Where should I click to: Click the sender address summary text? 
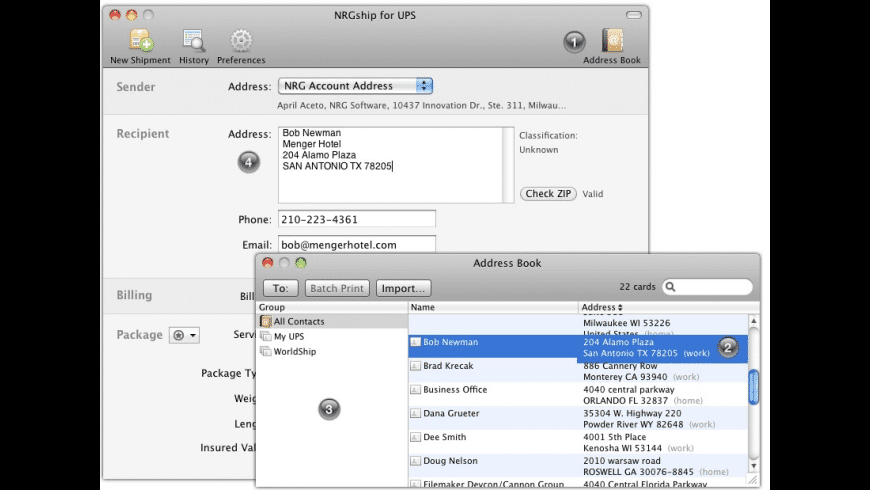click(x=422, y=105)
